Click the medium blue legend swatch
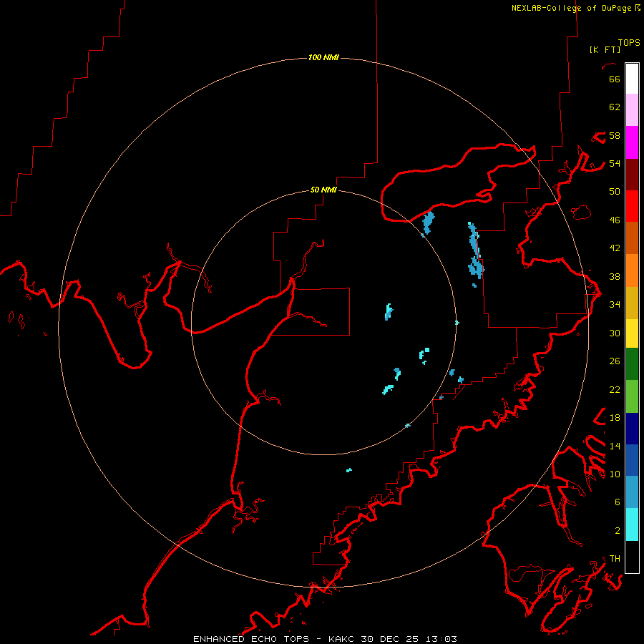The width and height of the screenshot is (644, 644). pos(632,460)
